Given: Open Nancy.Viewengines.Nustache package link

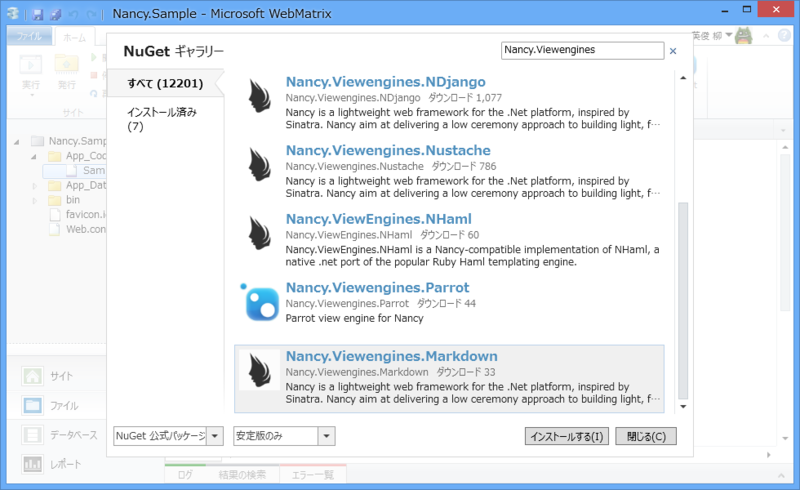Looking at the screenshot, I should [x=388, y=150].
